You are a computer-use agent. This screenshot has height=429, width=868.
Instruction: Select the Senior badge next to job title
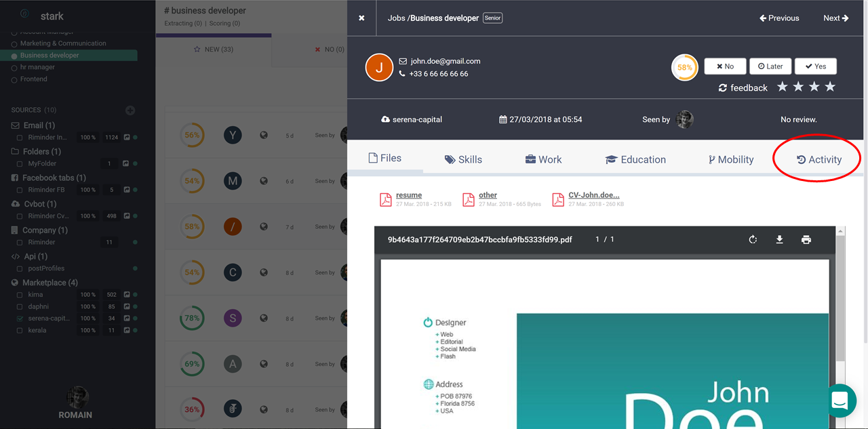[493, 18]
